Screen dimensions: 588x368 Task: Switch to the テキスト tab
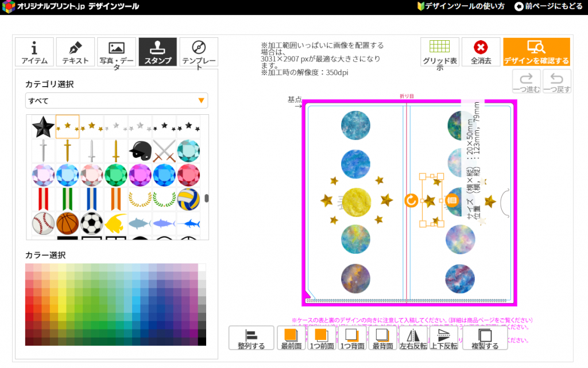point(75,52)
